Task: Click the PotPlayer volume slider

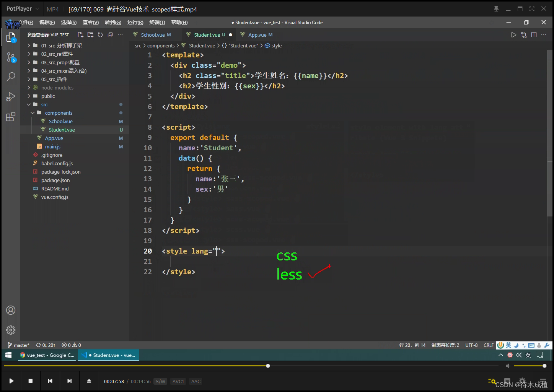Action: tap(529, 366)
